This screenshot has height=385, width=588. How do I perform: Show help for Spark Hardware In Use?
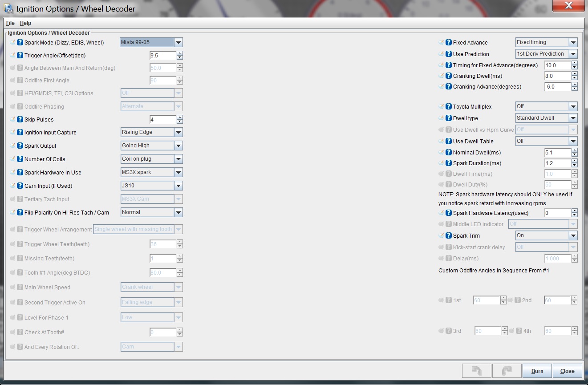tap(20, 173)
